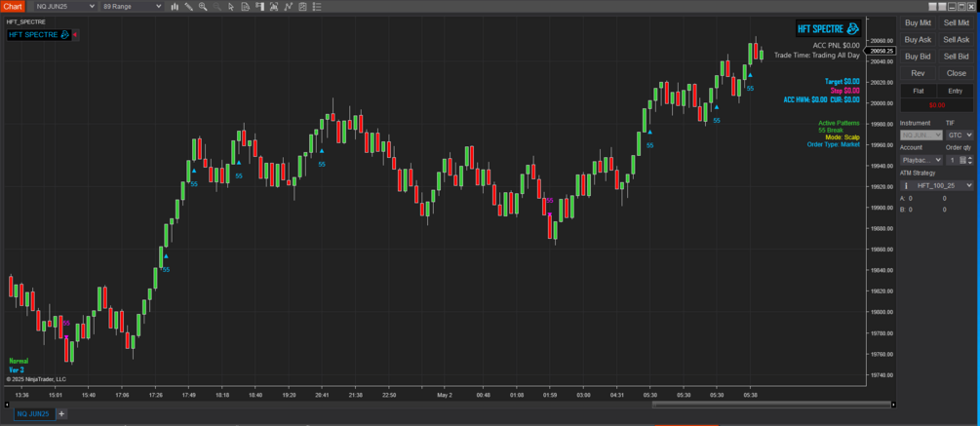Select the NQ JUN25 chart tab

34,413
